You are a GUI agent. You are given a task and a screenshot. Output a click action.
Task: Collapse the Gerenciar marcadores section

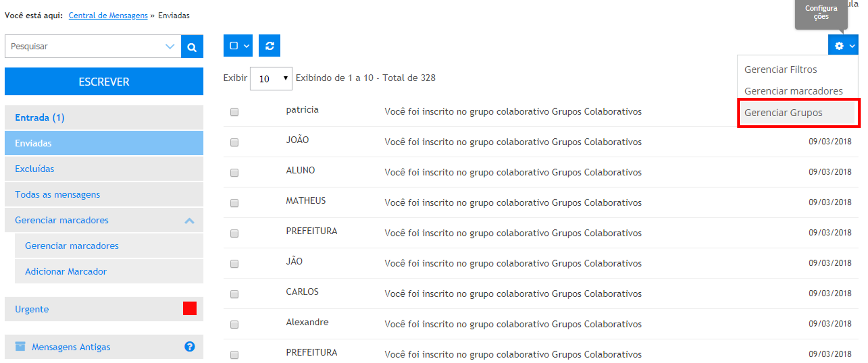point(189,221)
